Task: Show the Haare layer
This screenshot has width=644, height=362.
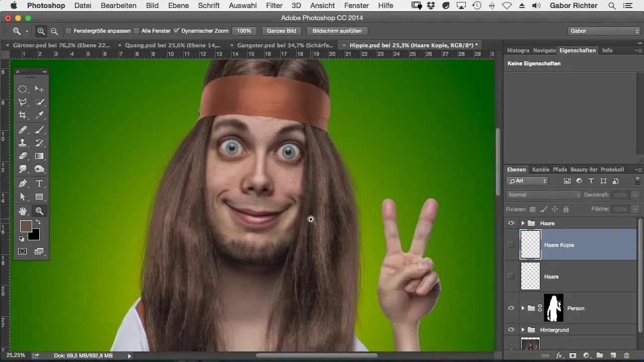Action: [511, 276]
